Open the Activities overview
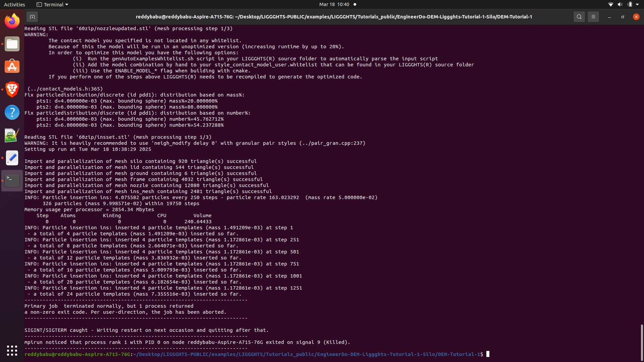The width and height of the screenshot is (644, 362). coord(14,4)
